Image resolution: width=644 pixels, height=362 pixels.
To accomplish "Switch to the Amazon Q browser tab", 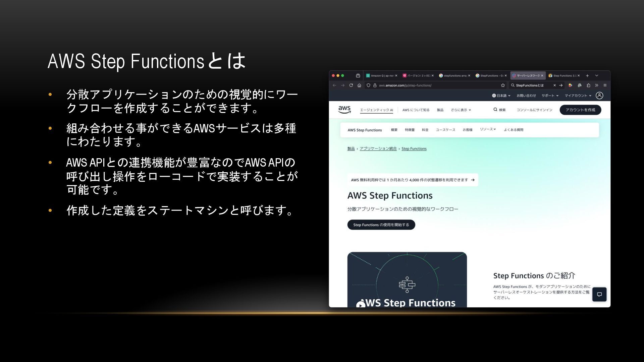I will [380, 76].
